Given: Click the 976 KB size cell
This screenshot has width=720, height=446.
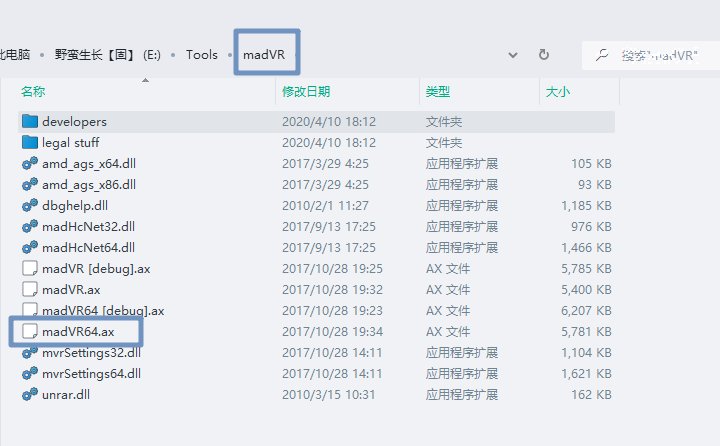Looking at the screenshot, I should pos(591,226).
